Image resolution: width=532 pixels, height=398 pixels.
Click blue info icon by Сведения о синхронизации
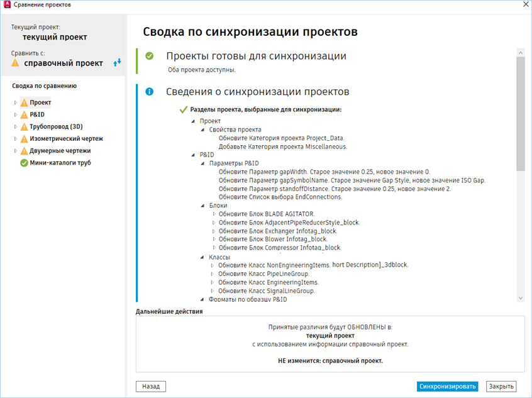(x=149, y=92)
